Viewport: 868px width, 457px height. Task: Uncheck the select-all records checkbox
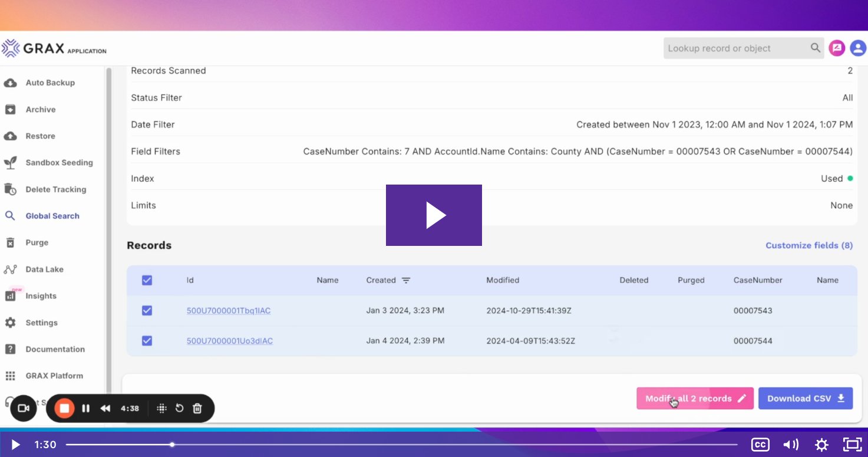point(147,280)
